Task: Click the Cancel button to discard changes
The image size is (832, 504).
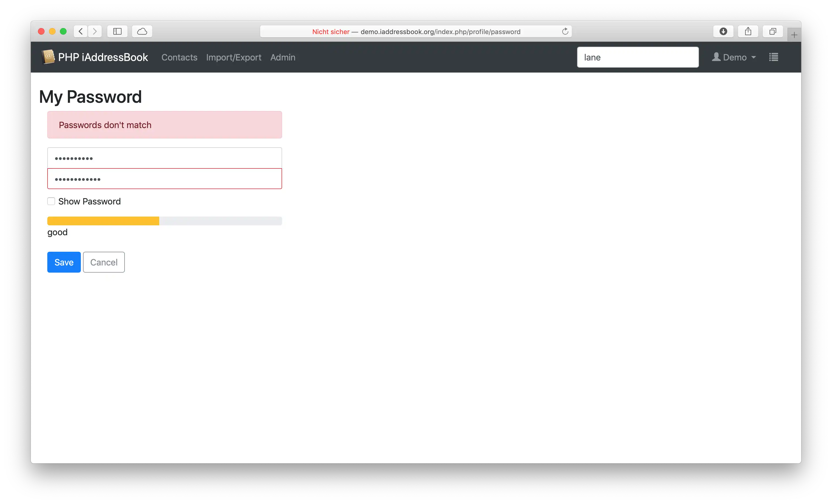Action: point(103,262)
